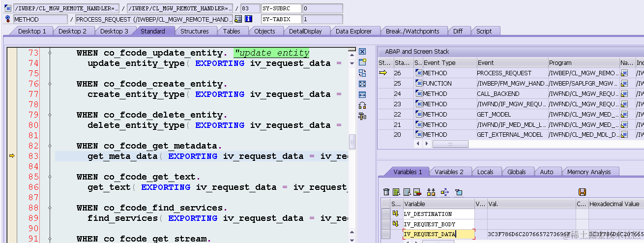Click the row selector for LV_DESTINATION
The image size is (644, 243).
[x=386, y=214]
